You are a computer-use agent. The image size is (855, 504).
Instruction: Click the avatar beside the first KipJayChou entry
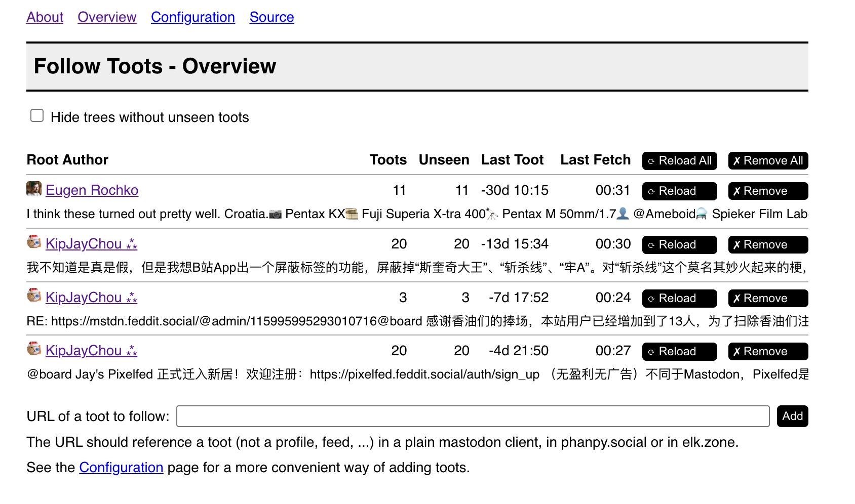pos(34,242)
